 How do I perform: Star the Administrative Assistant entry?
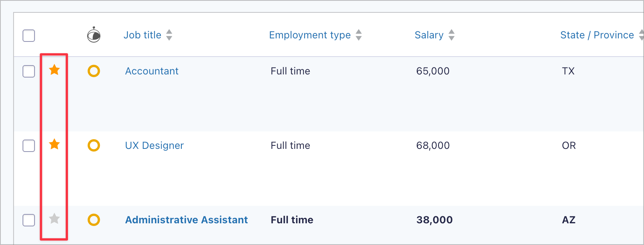(54, 219)
